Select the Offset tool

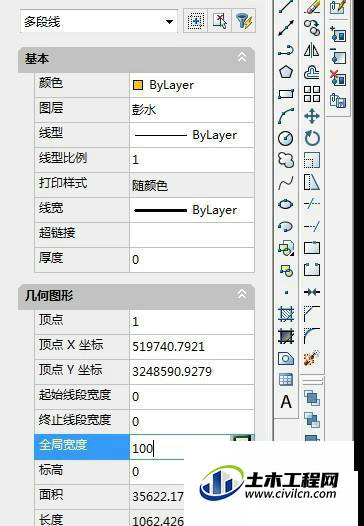[x=312, y=72]
